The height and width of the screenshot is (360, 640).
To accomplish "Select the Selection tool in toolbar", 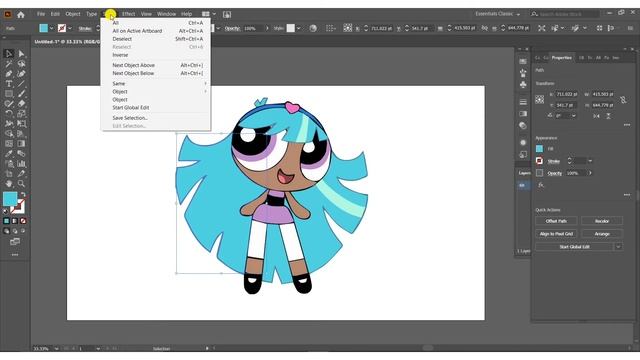I will (x=9, y=54).
